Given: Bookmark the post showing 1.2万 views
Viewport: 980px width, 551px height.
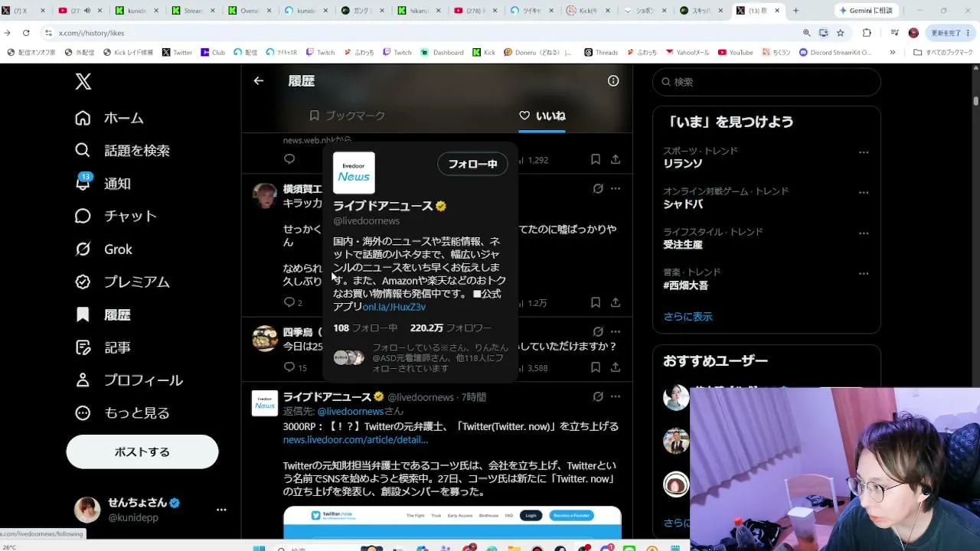Looking at the screenshot, I should click(595, 302).
